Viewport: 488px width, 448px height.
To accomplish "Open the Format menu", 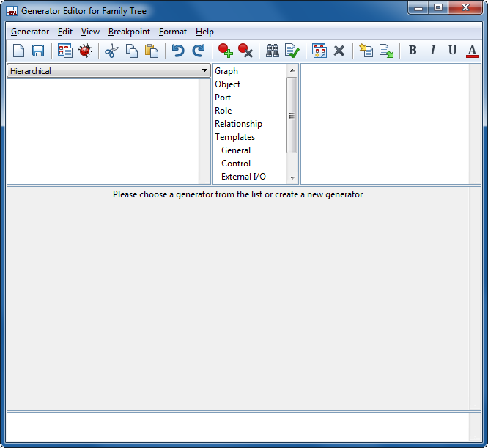I will [172, 32].
